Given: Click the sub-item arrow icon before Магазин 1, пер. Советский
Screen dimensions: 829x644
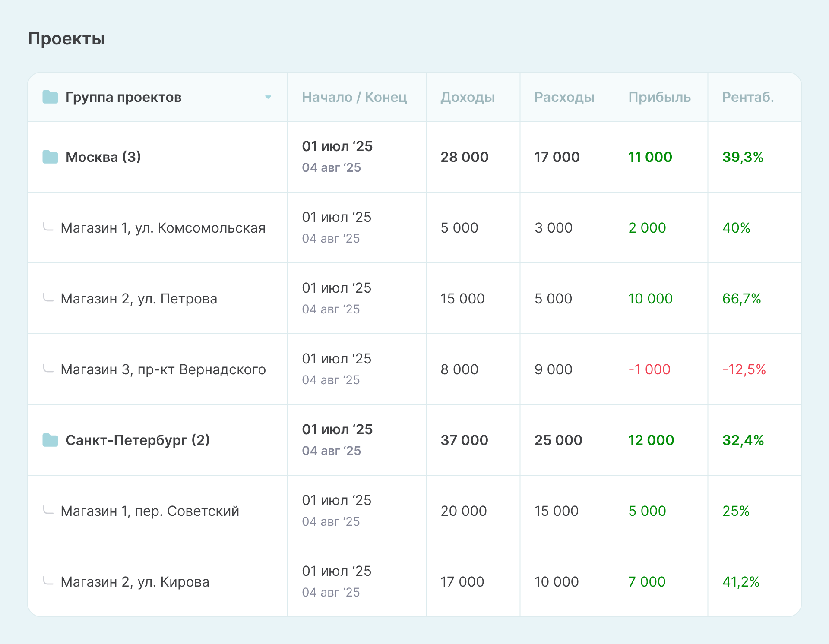Looking at the screenshot, I should click(x=48, y=510).
